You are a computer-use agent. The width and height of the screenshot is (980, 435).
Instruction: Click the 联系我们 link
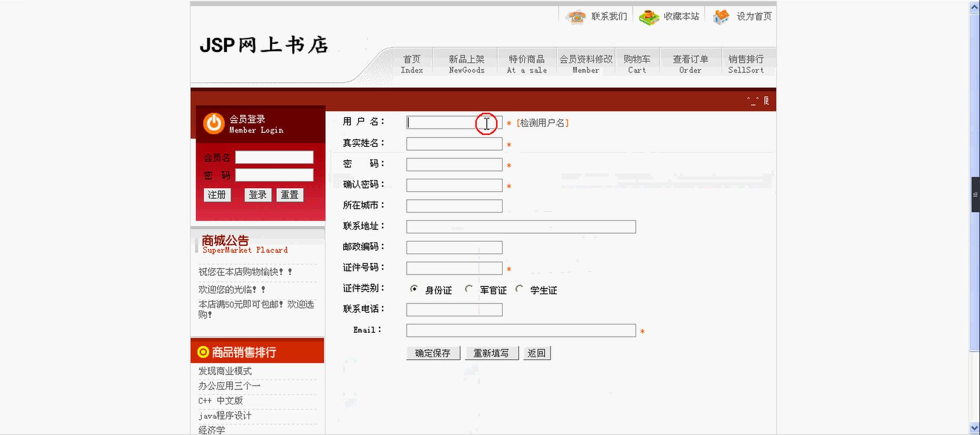pyautogui.click(x=609, y=17)
